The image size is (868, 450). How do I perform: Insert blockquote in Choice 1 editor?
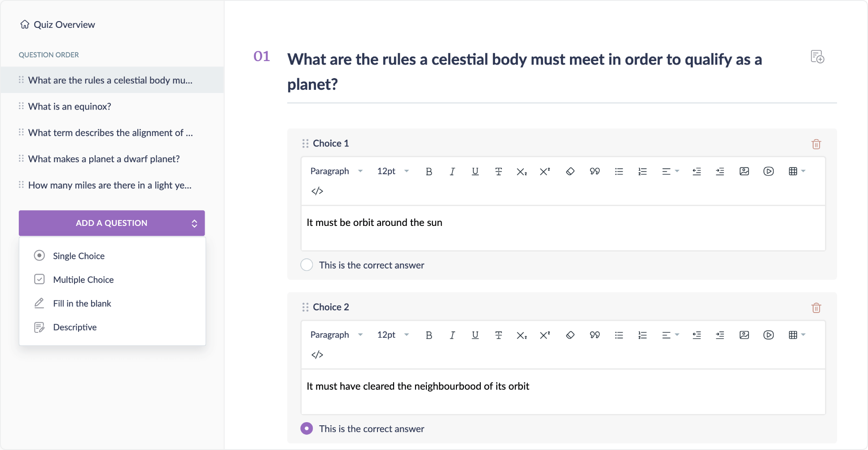tap(595, 172)
